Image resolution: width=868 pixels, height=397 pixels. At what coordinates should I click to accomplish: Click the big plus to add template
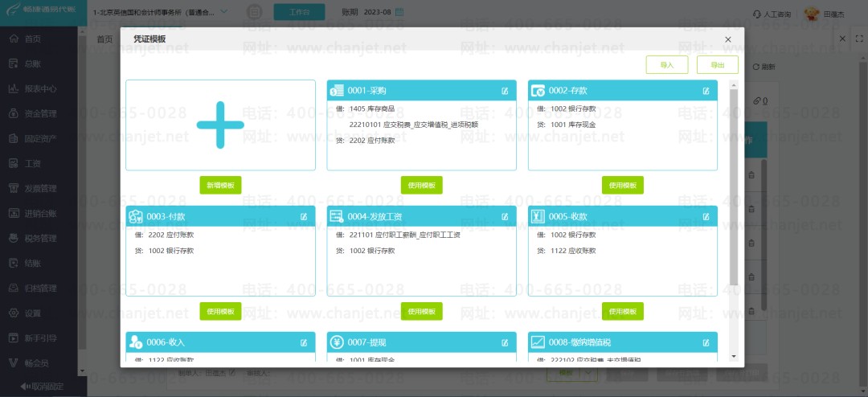[220, 125]
